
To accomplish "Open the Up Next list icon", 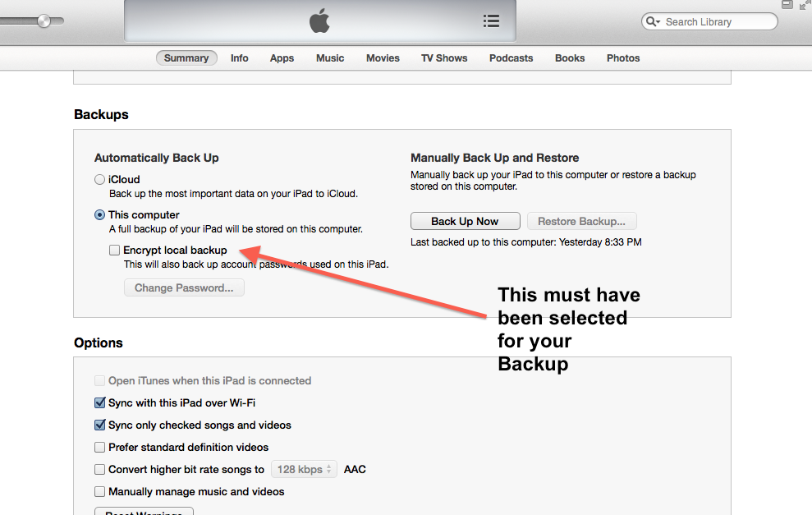I will [491, 21].
